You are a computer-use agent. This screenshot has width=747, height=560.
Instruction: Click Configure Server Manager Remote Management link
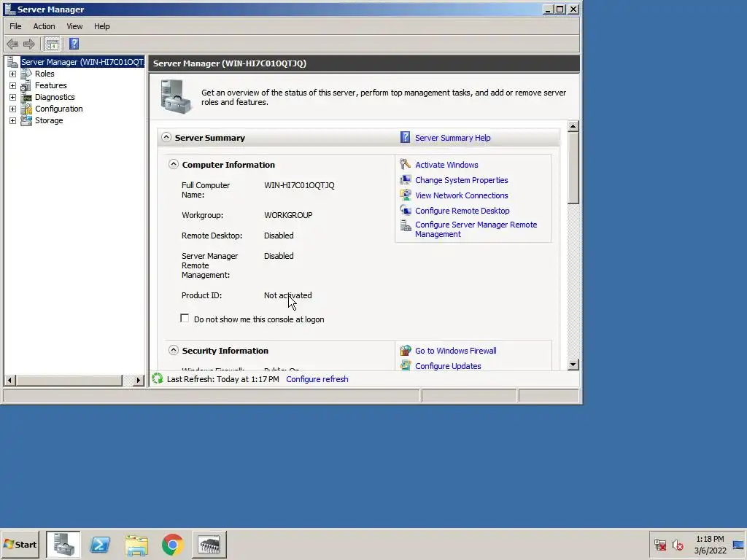coord(476,229)
